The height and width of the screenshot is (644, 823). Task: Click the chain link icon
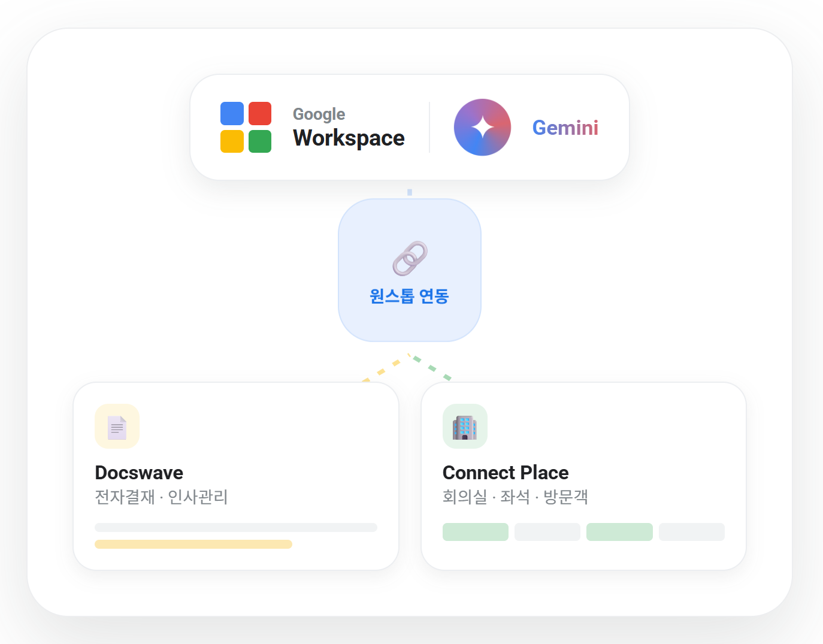410,258
